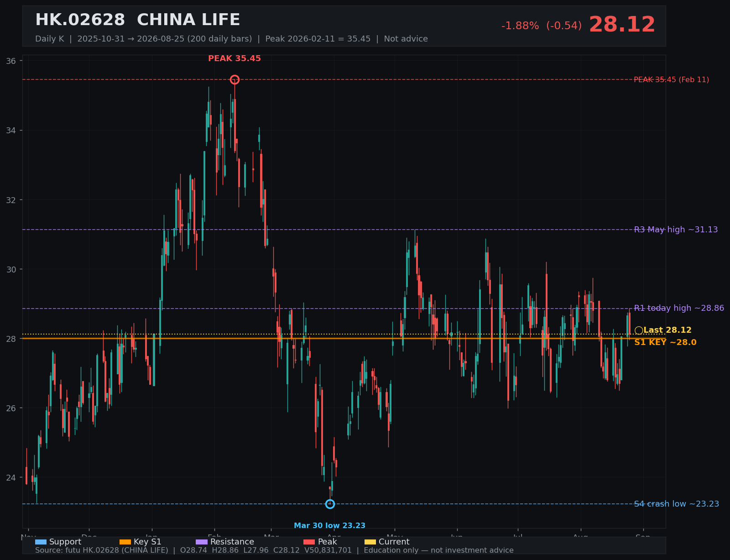Viewport: 730px width, 560px height.
Task: Select the title 'HK.02628 CHINA LIFE'
Action: 138,20
